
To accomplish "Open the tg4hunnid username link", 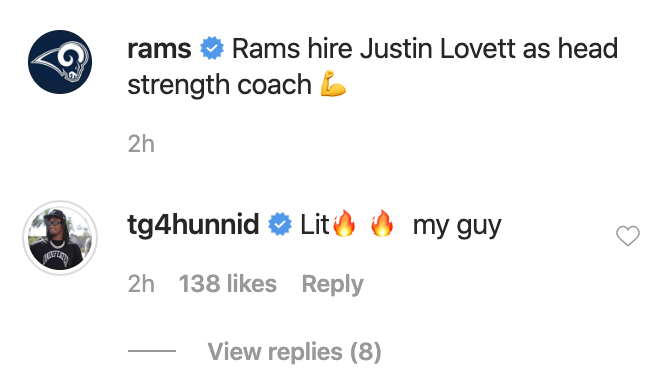I will (194, 224).
